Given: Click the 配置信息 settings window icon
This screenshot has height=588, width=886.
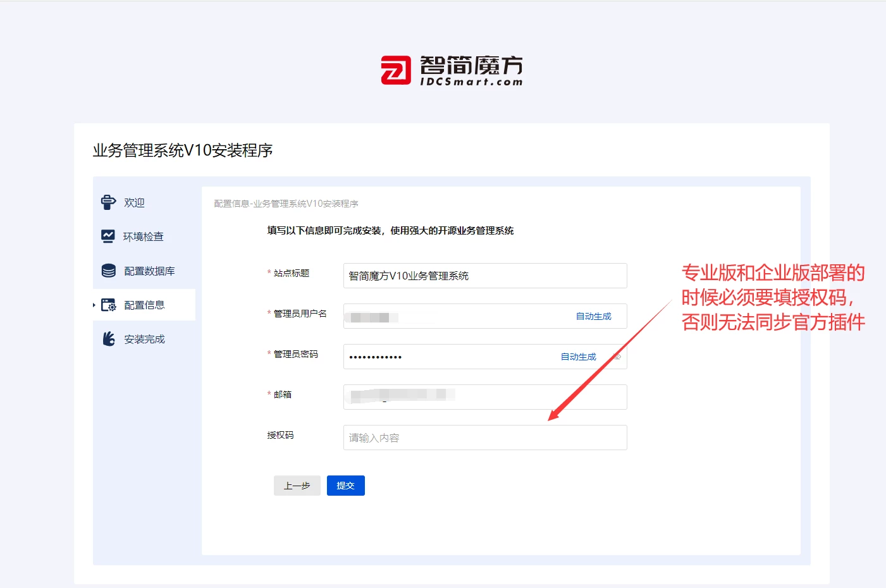Looking at the screenshot, I should point(109,305).
